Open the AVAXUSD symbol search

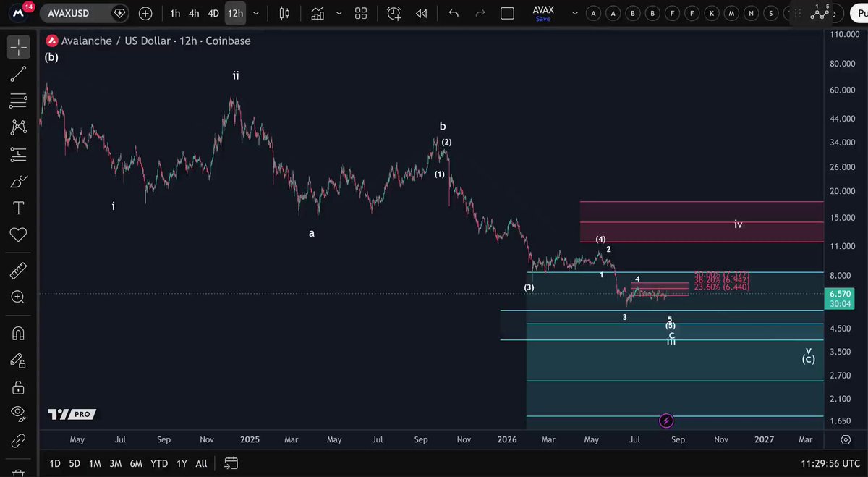(x=75, y=13)
